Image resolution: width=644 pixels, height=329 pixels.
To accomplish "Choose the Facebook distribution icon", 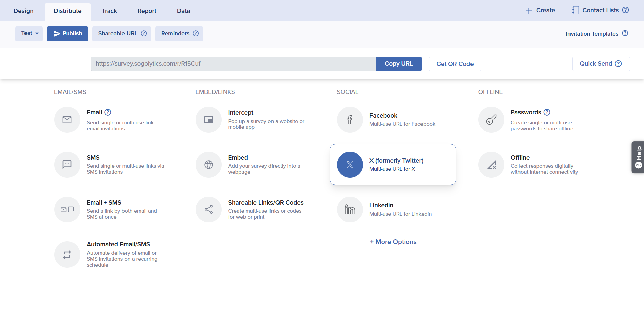I will [350, 120].
